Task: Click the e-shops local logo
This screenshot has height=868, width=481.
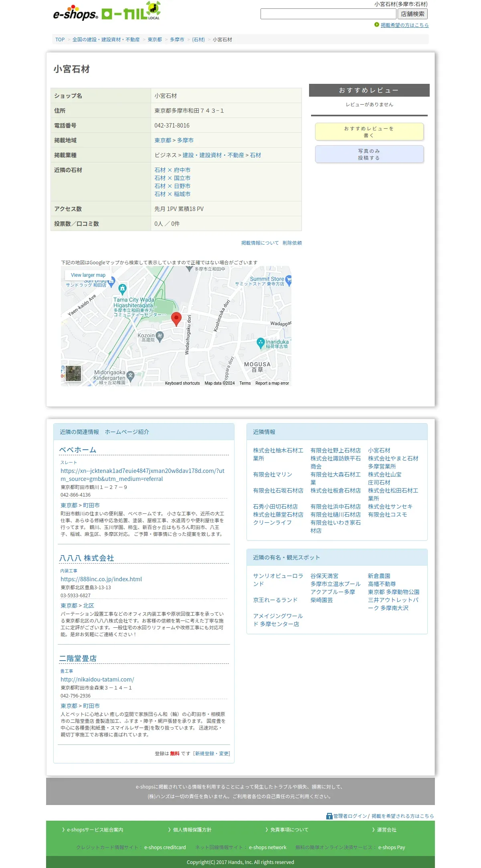Action: 107,11
